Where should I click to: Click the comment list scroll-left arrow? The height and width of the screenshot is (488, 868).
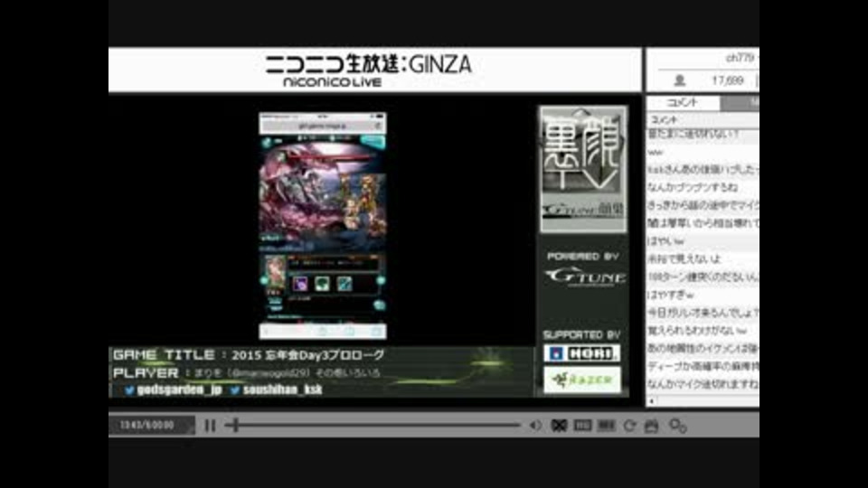(652, 400)
